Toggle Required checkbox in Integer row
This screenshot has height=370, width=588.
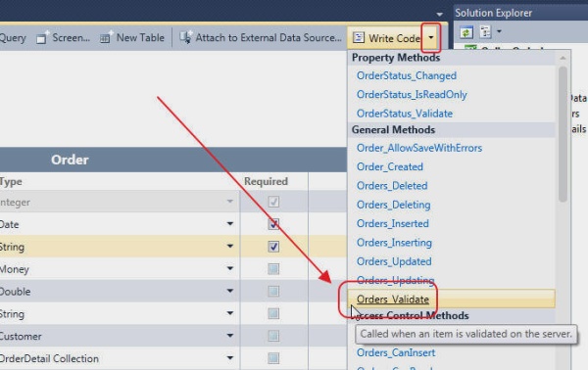click(x=273, y=202)
